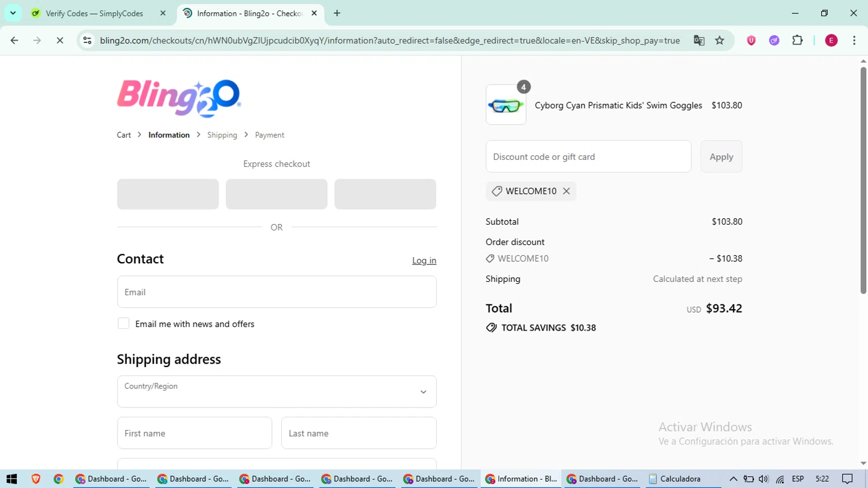
Task: Switch to the Verify Codes — SimplyCodes tab
Action: tap(94, 13)
